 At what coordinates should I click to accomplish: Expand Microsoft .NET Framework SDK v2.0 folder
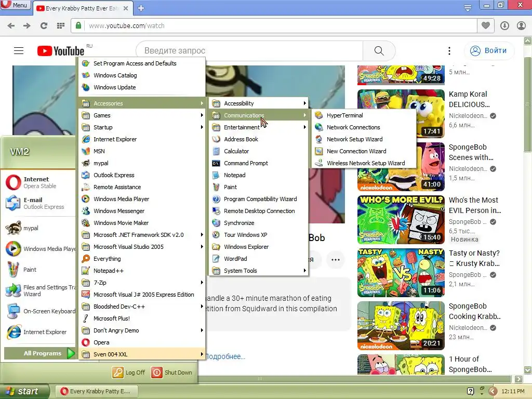click(142, 235)
